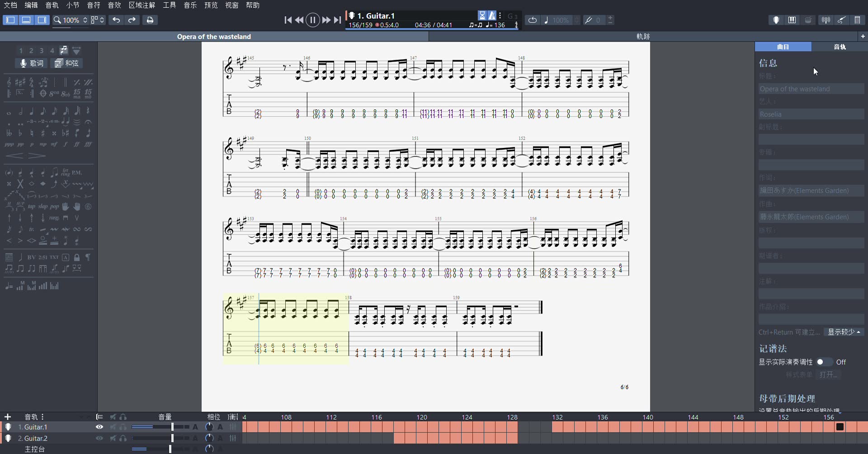The height and width of the screenshot is (454, 868).
Task: Toggle the metronome button
Action: coord(492,16)
